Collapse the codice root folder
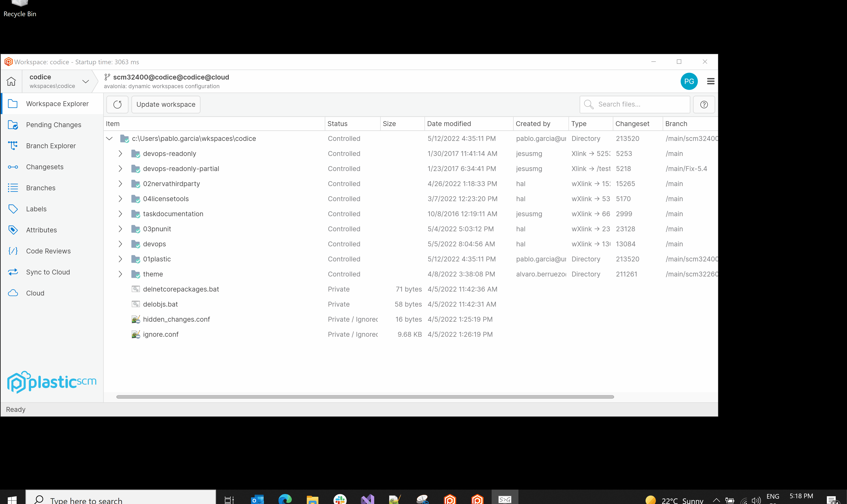Image resolution: width=847 pixels, height=504 pixels. coord(109,138)
